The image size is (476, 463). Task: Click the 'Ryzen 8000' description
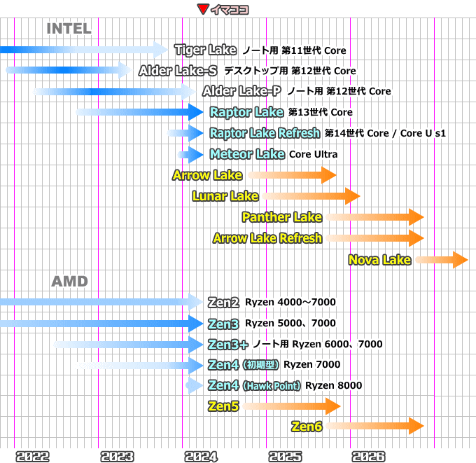point(334,385)
